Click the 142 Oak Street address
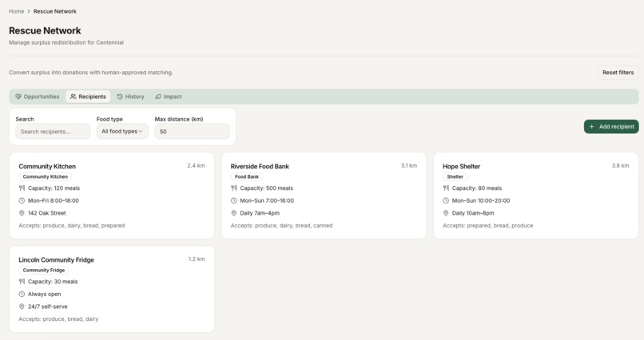Image resolution: width=644 pixels, height=340 pixels. 47,213
